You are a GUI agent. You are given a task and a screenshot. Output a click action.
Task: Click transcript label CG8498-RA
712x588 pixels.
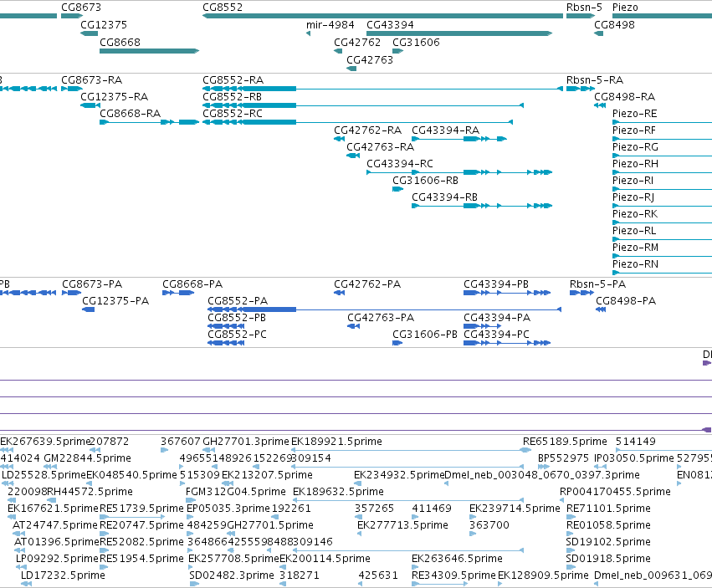click(624, 97)
